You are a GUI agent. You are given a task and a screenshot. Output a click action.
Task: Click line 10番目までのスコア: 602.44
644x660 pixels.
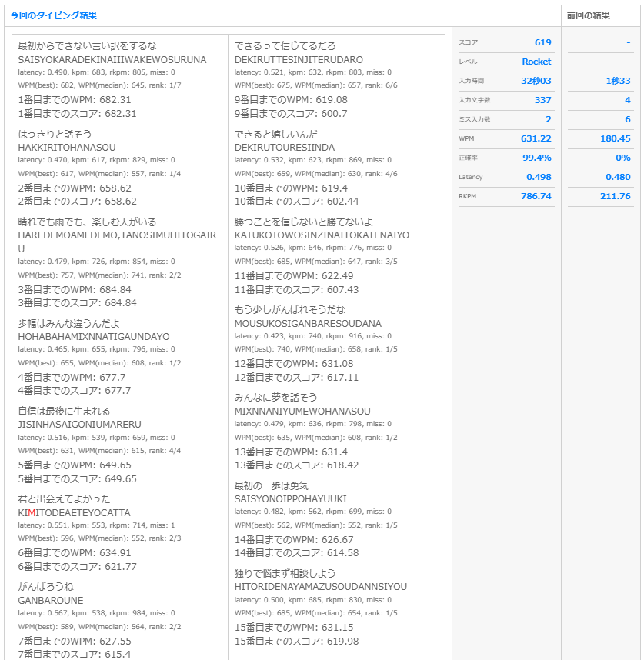tap(296, 202)
